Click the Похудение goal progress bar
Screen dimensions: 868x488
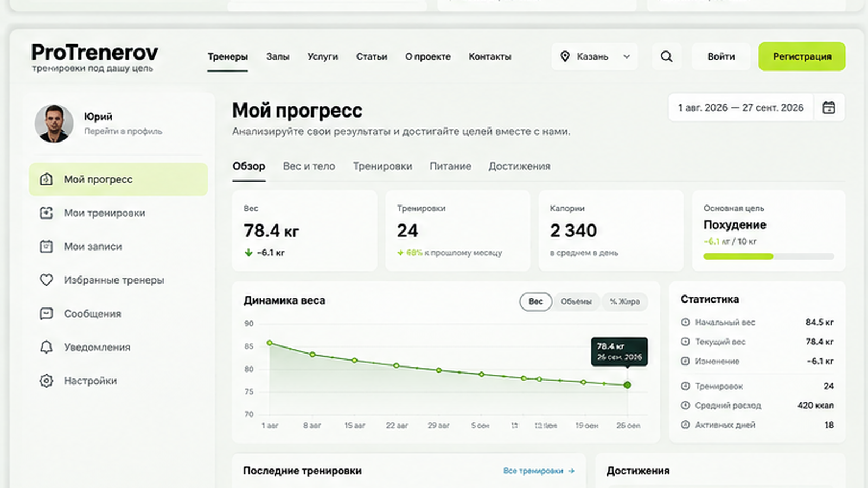click(769, 256)
